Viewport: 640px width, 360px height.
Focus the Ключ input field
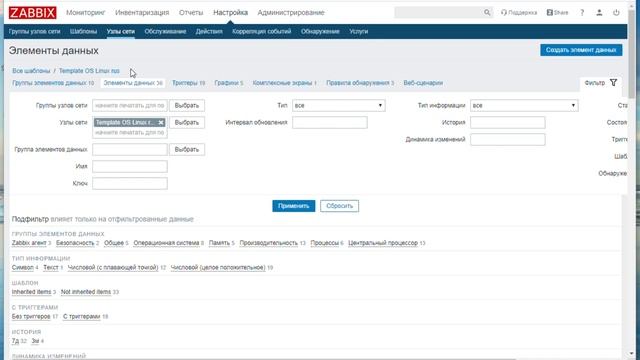(130, 184)
